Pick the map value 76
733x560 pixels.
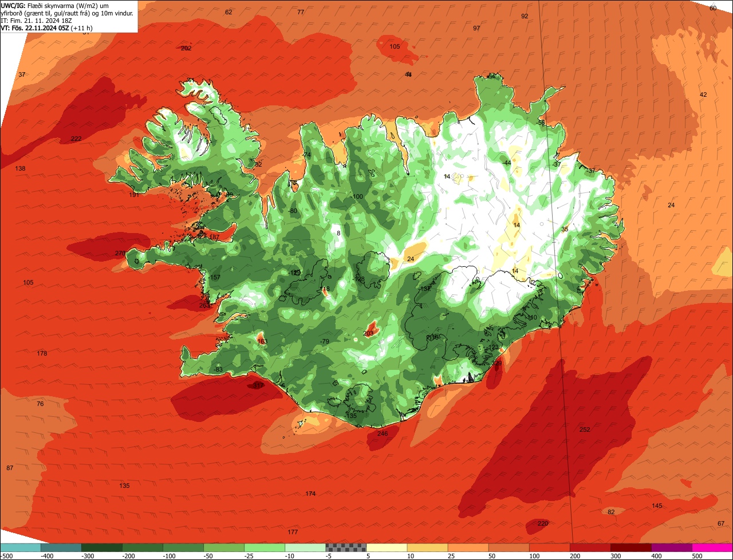[40, 404]
